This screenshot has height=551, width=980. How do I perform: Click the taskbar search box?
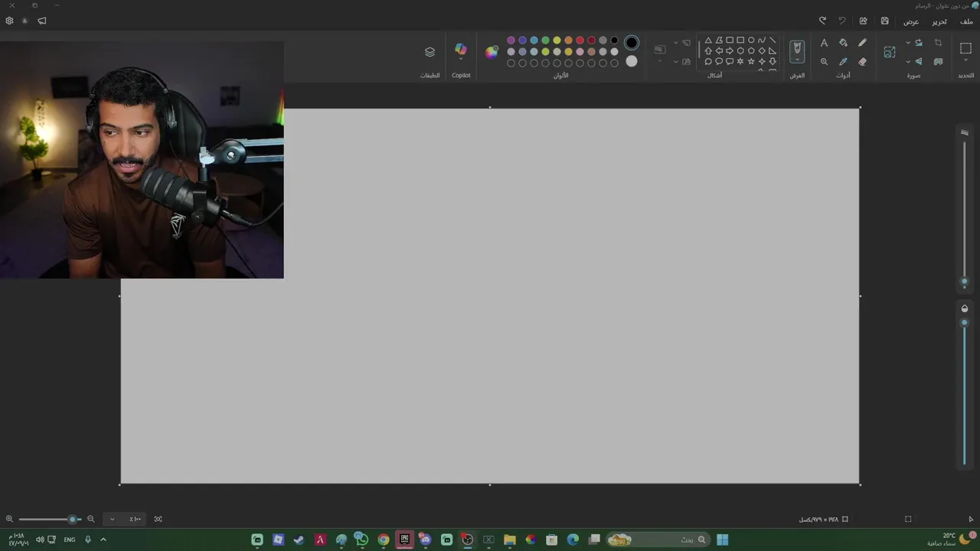(x=657, y=540)
